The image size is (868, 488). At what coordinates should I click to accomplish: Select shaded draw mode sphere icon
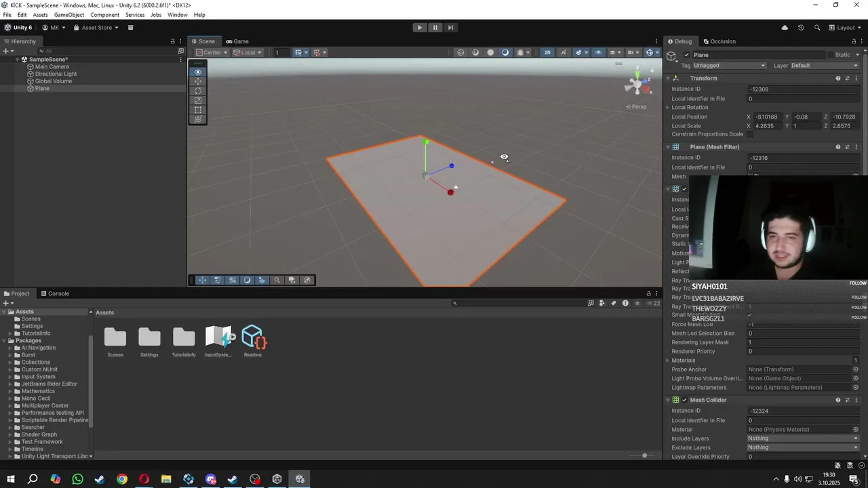point(490,52)
